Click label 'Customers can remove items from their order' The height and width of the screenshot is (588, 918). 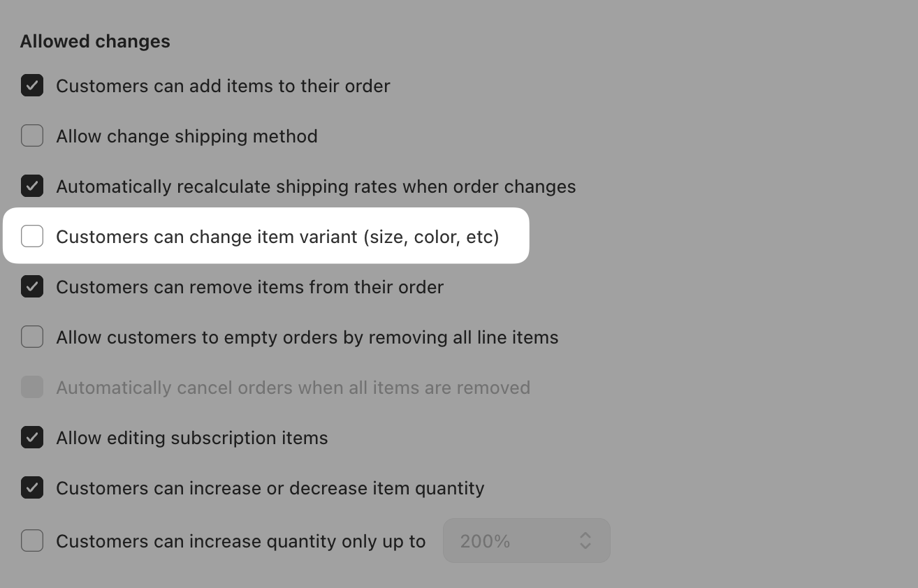click(x=249, y=287)
